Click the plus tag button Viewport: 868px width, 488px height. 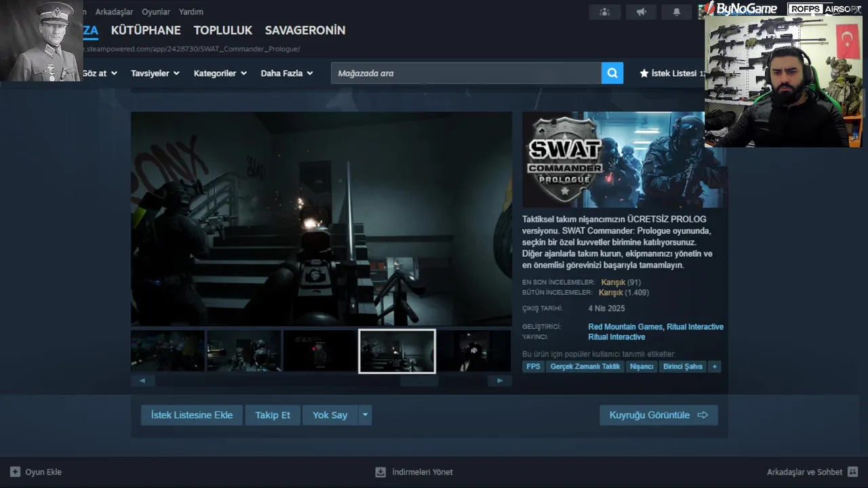[714, 367]
